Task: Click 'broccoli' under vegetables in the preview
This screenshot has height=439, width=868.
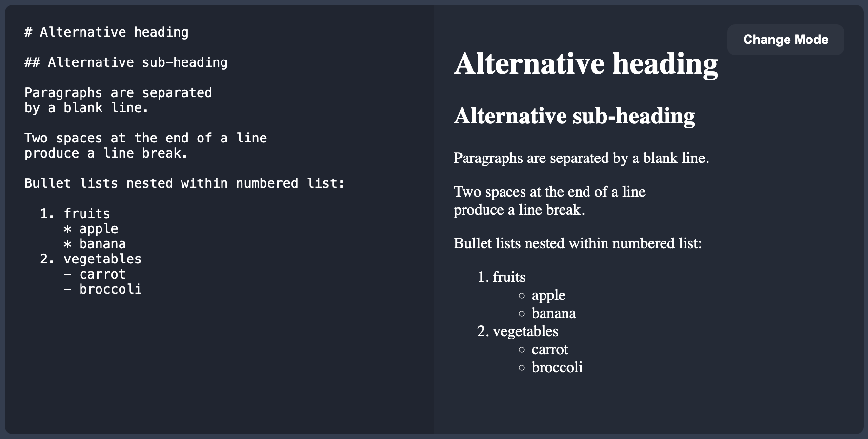Action: [x=557, y=367]
